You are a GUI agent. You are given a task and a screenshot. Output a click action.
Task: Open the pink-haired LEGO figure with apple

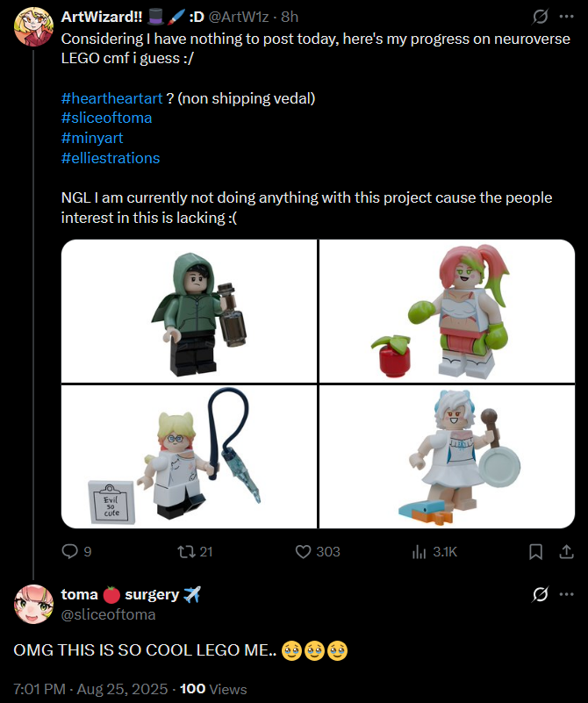tap(447, 311)
